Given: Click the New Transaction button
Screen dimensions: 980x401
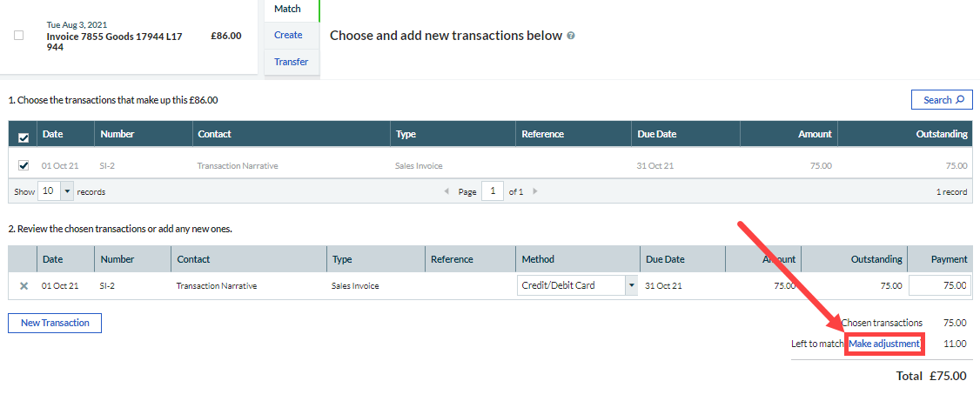Looking at the screenshot, I should [x=55, y=323].
